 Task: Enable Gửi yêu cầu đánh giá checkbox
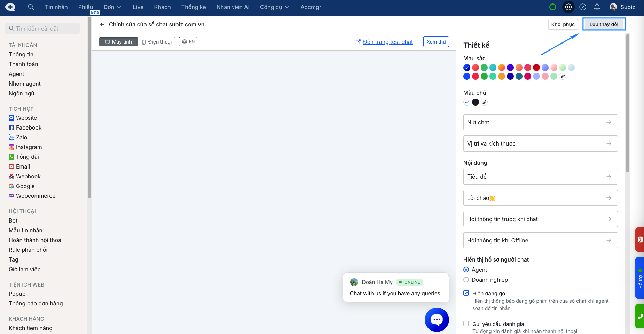[466, 324]
